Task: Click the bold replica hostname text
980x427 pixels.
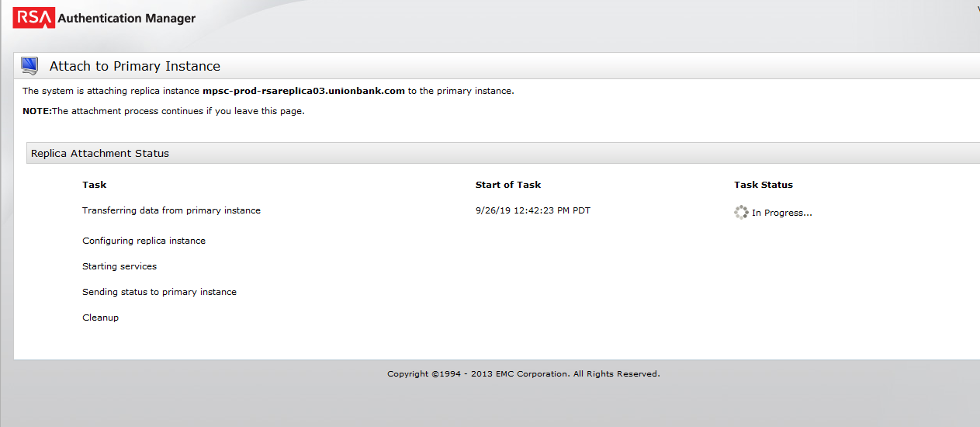Action: point(303,91)
